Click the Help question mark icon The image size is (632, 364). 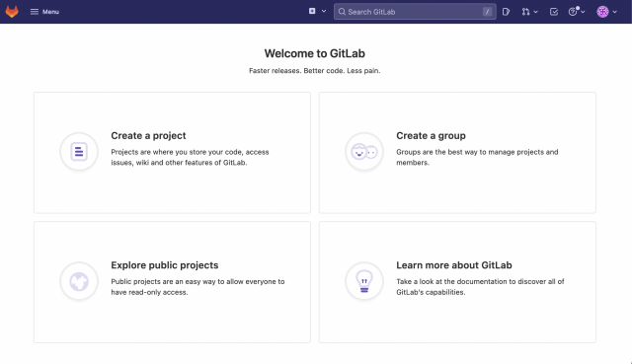pyautogui.click(x=573, y=12)
